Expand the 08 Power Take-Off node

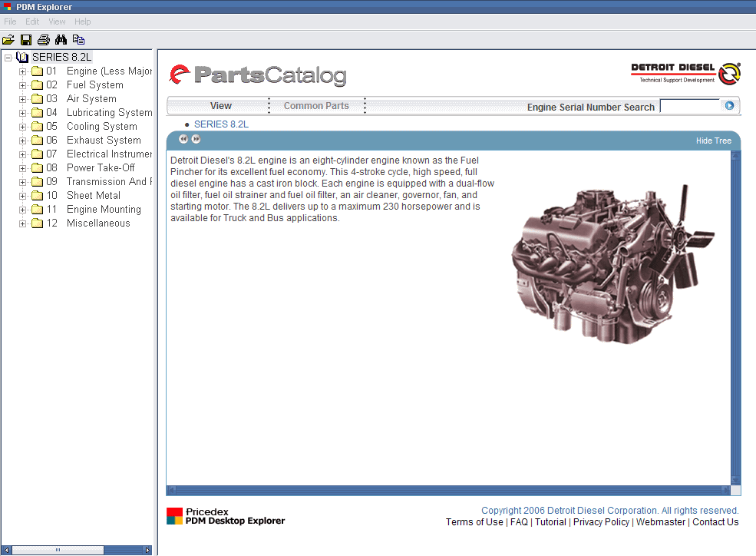(22, 169)
